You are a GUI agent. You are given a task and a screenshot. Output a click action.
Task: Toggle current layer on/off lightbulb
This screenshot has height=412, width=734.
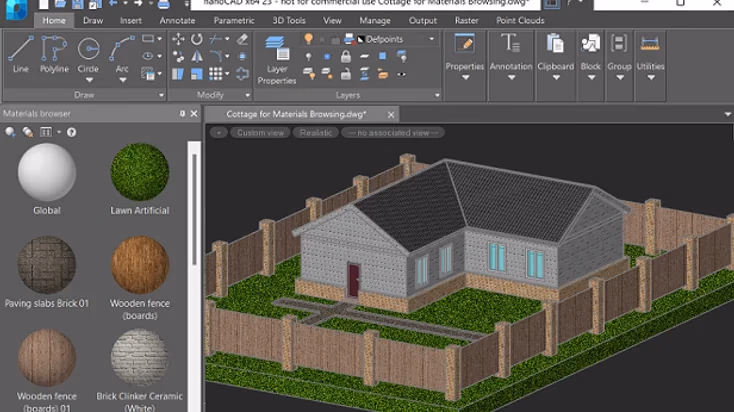click(x=308, y=39)
